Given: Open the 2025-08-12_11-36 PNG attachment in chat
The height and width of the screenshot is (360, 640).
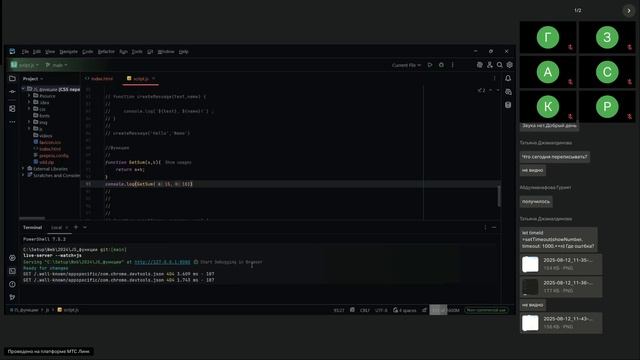Looking at the screenshot, I should coord(561,287).
